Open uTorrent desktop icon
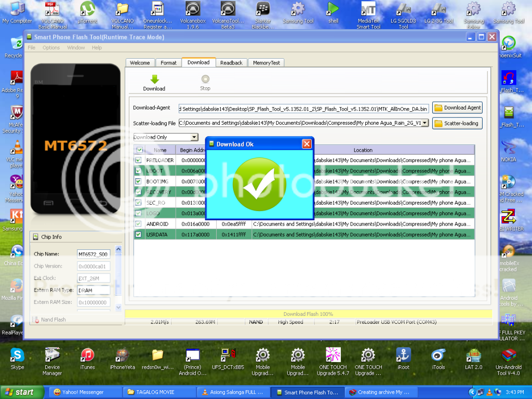 click(x=87, y=9)
